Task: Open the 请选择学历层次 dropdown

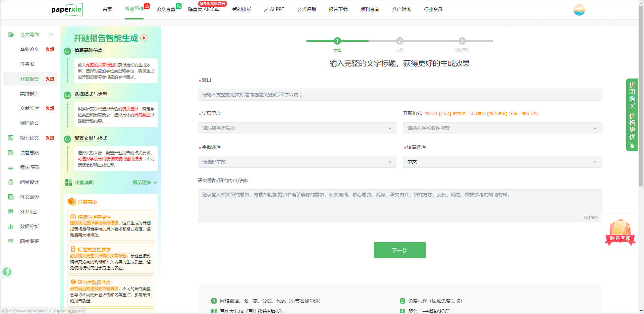Action: coord(297,128)
